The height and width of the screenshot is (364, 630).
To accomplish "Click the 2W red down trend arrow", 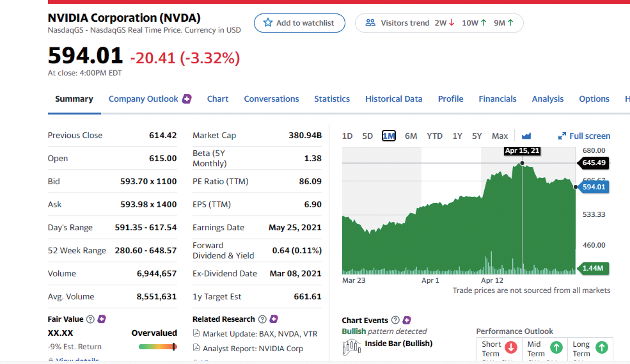I will click(x=452, y=23).
